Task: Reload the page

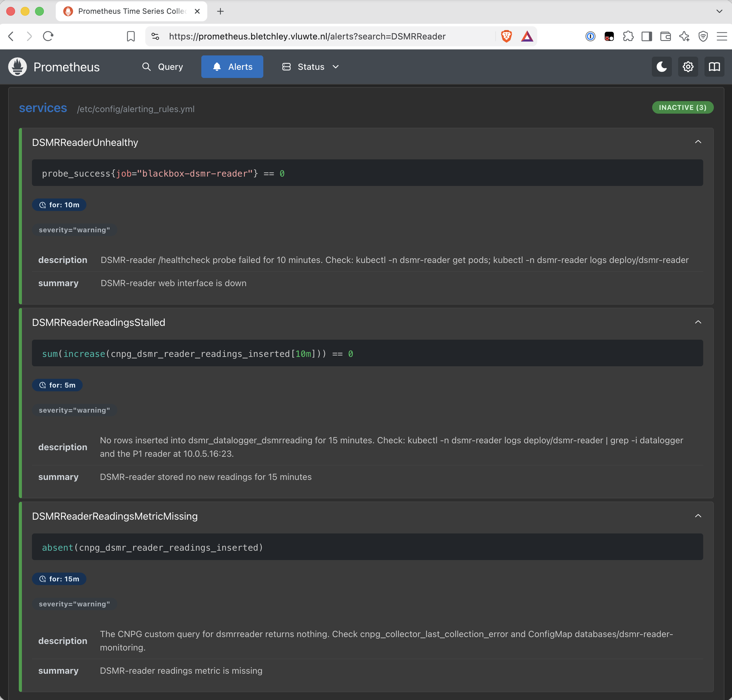Action: [48, 36]
